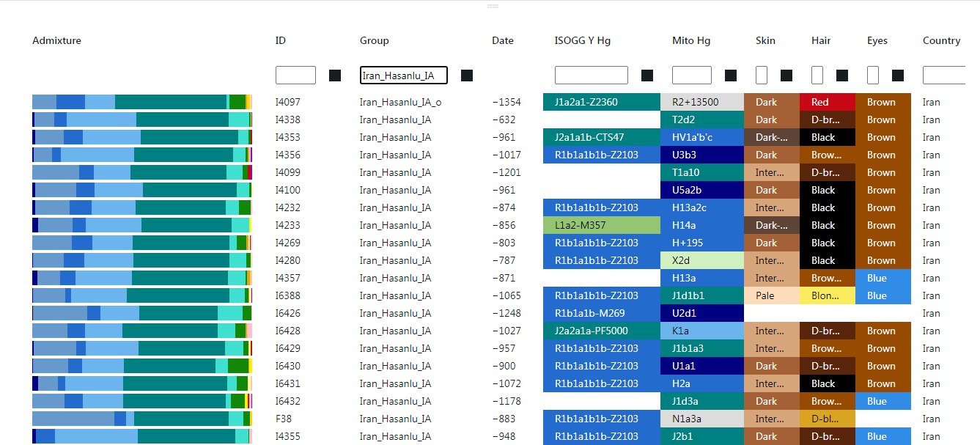Image resolution: width=980 pixels, height=445 pixels.
Task: Click the Admixture column header
Action: click(56, 41)
